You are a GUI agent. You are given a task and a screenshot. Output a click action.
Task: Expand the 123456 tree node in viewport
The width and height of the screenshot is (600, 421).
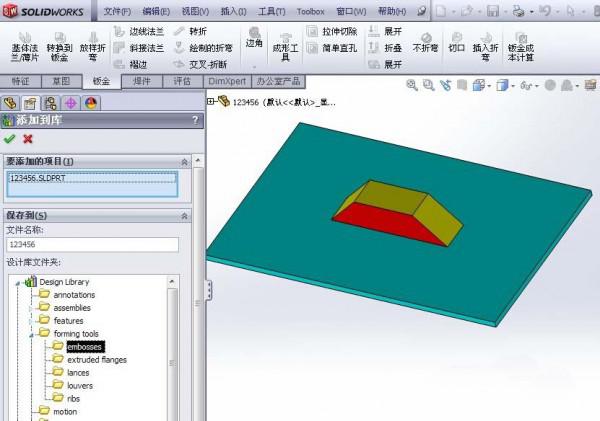(x=210, y=101)
